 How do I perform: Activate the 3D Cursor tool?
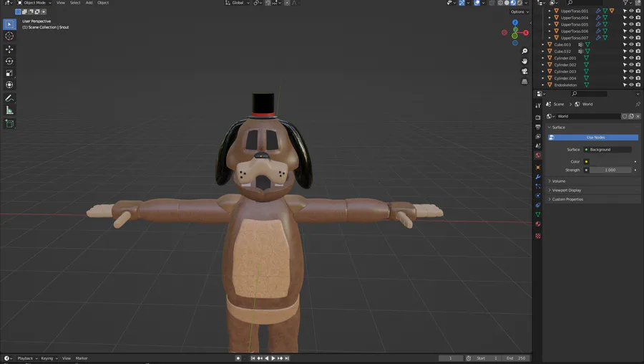point(9,37)
